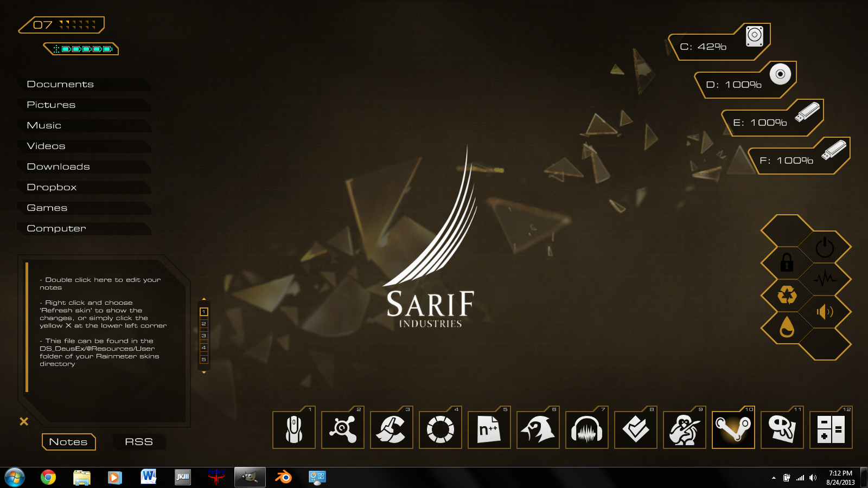Select notes page 5

(204, 359)
